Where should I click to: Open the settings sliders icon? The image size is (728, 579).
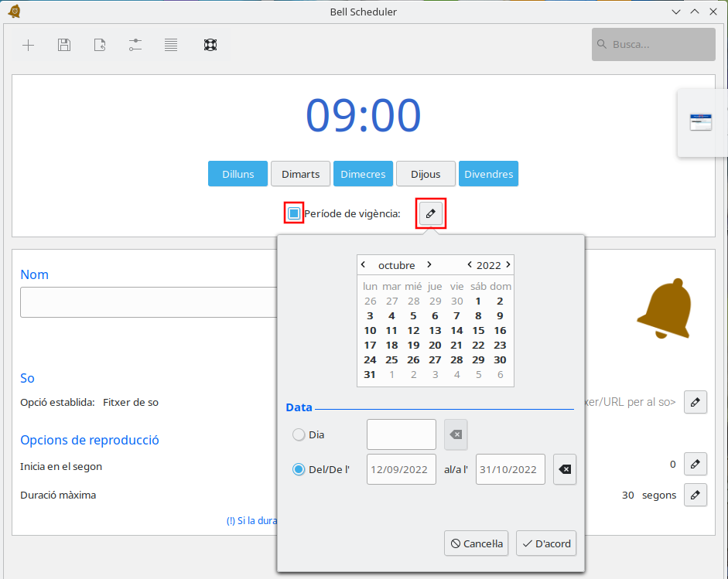coord(135,45)
